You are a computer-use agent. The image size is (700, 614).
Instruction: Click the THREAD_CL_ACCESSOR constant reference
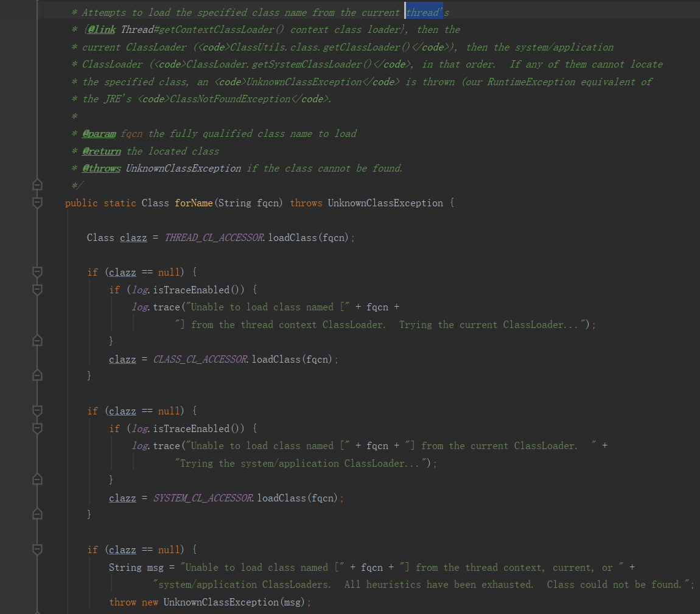coord(214,237)
